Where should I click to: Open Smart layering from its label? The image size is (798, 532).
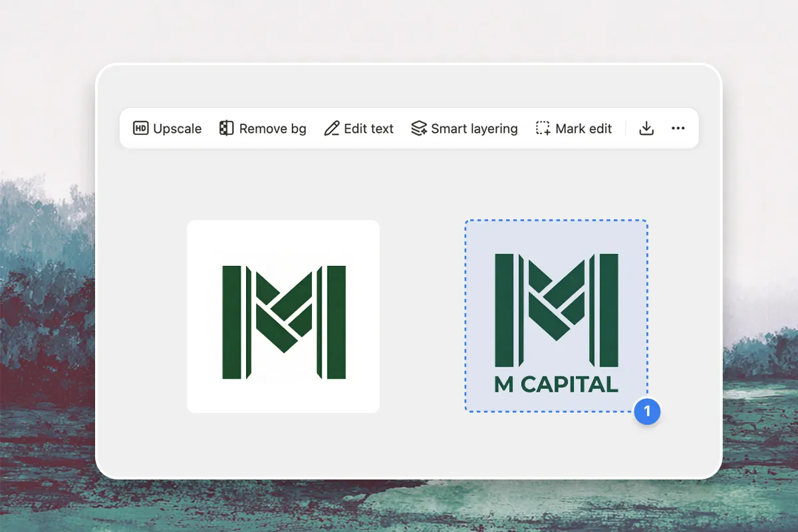click(474, 128)
